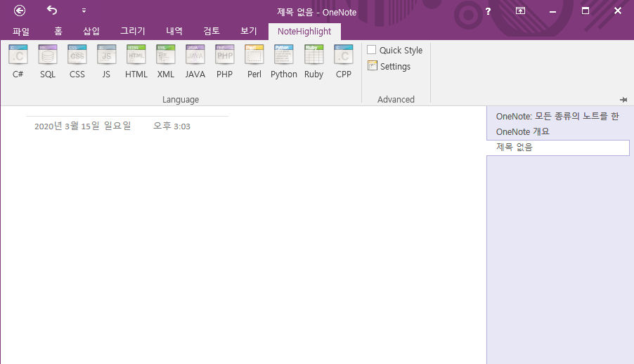The image size is (634, 364).
Task: Undo the last action
Action: (x=52, y=11)
